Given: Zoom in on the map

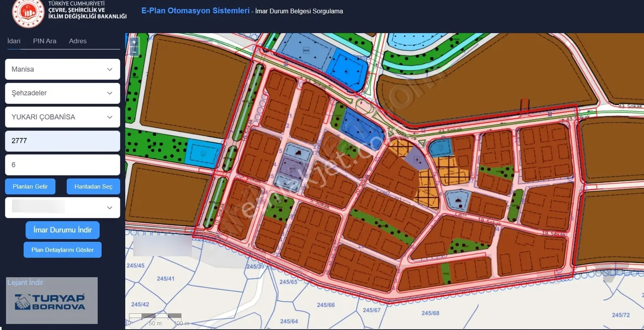Looking at the screenshot, I should [x=134, y=42].
